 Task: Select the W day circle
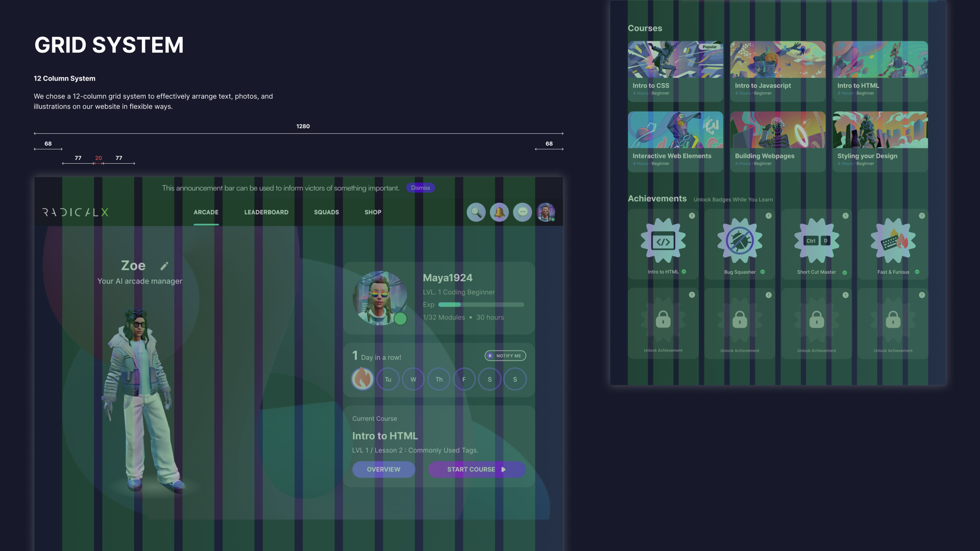pyautogui.click(x=413, y=379)
